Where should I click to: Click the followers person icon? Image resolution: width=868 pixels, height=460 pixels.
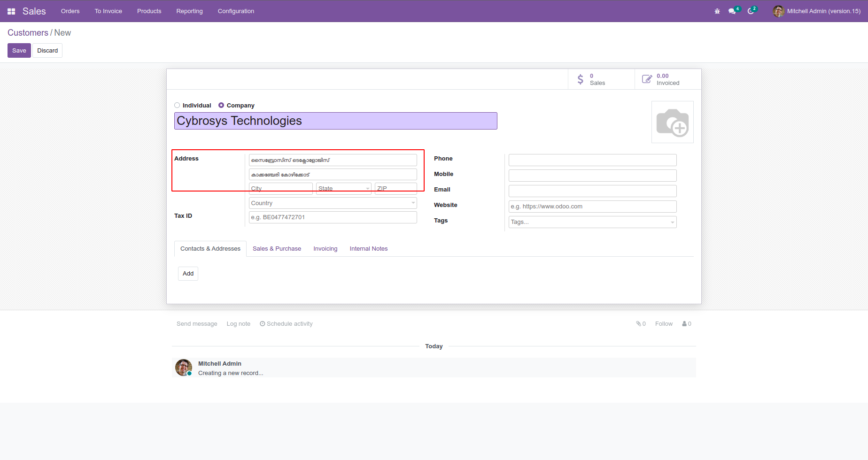click(684, 324)
